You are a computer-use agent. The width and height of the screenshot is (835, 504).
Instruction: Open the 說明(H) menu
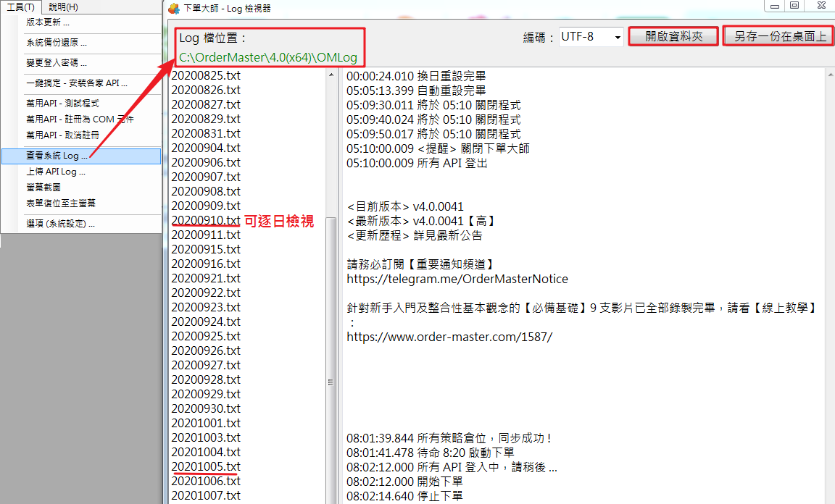point(63,7)
